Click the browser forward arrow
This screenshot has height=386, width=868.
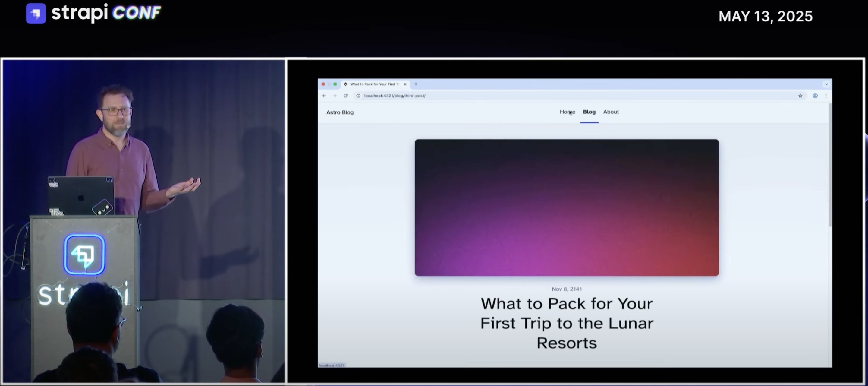click(335, 96)
